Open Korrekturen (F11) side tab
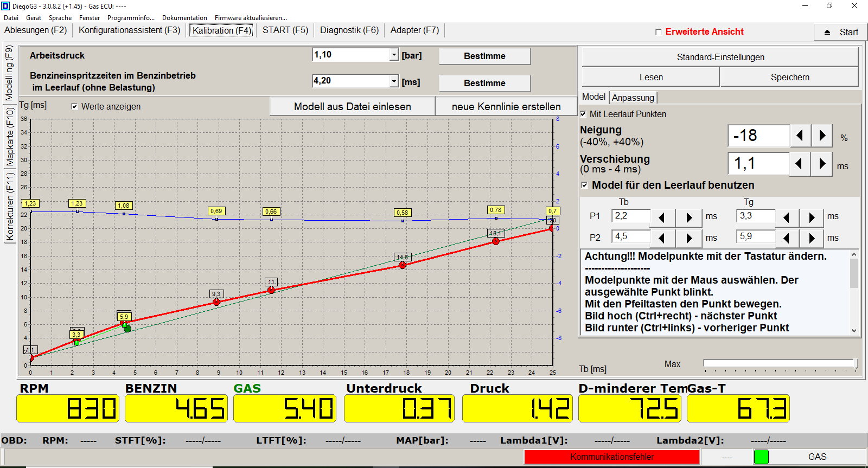868x468 pixels. (9, 207)
